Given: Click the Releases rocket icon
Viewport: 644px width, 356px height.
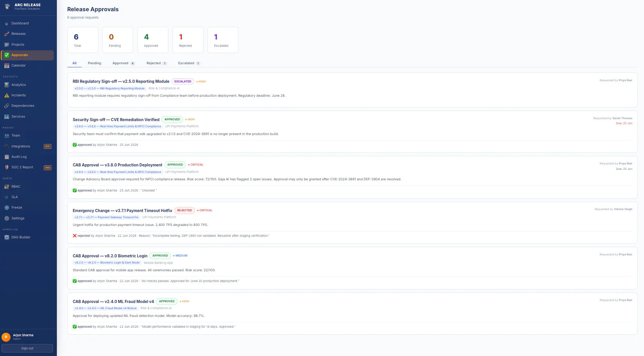Looking at the screenshot, I should tap(7, 34).
